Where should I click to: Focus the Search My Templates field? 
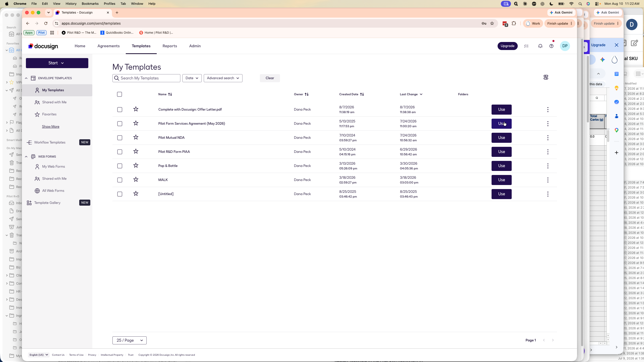[146, 78]
